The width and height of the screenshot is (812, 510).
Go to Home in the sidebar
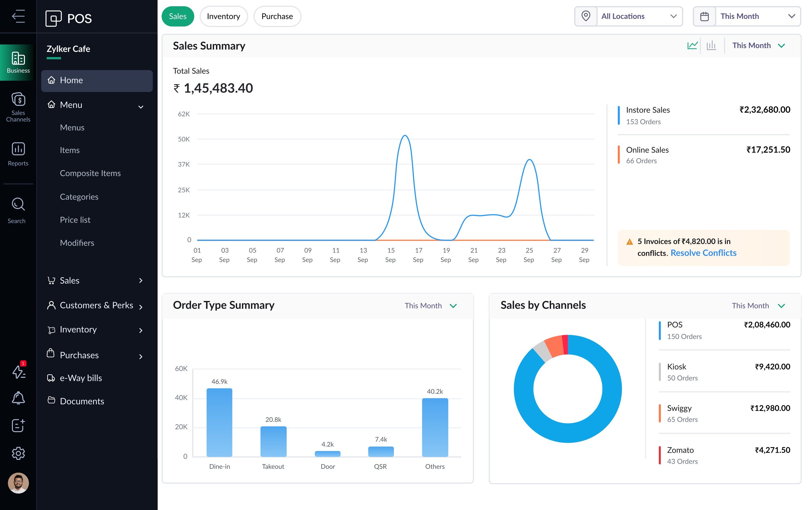(x=97, y=81)
